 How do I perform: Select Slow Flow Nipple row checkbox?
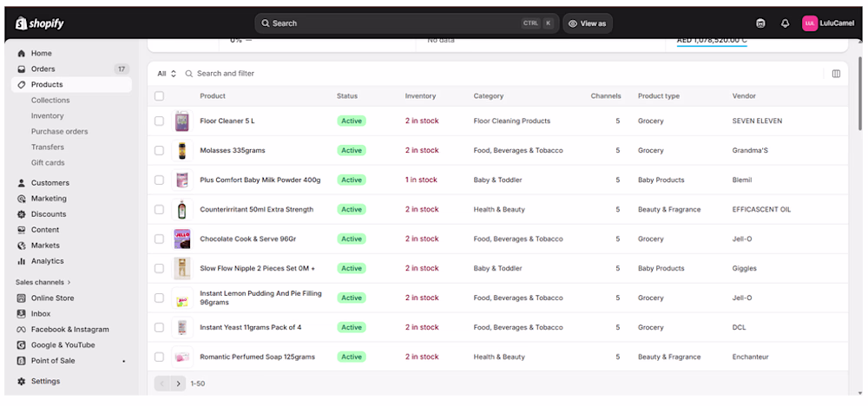160,268
